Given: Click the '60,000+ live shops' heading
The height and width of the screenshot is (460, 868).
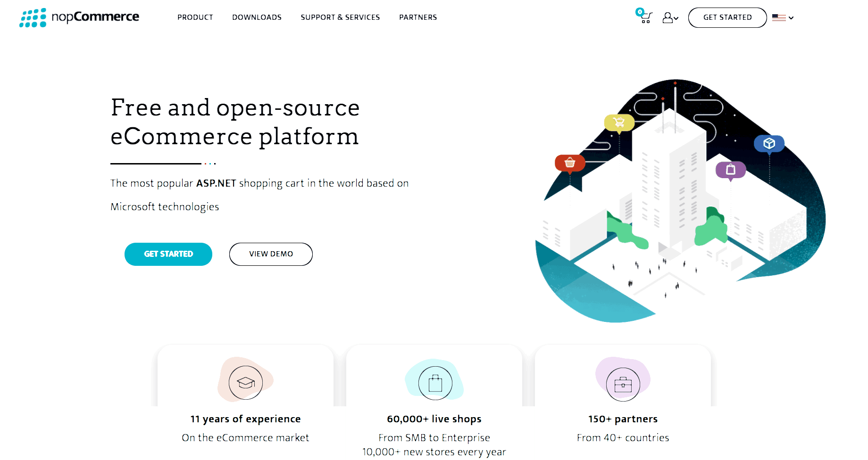Looking at the screenshot, I should click(434, 419).
